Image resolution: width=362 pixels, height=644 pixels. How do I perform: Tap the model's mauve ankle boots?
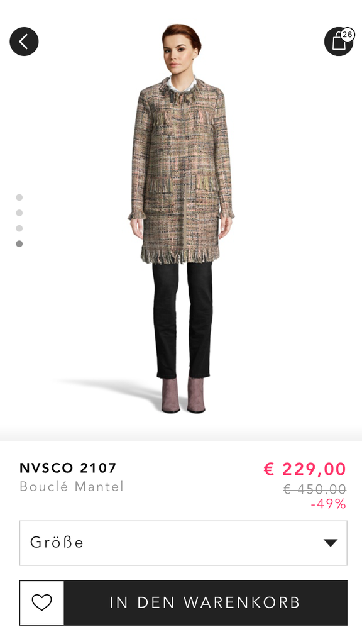pos(183,395)
